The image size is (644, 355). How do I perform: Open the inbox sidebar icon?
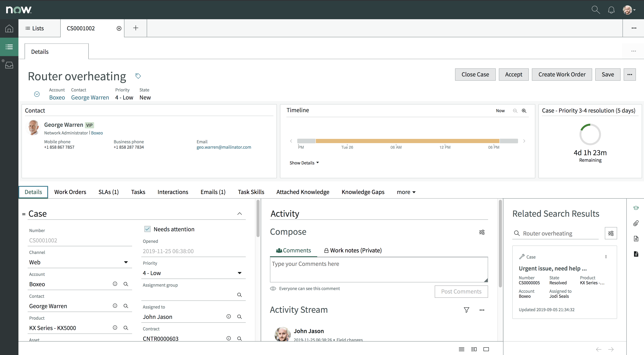pyautogui.click(x=9, y=65)
